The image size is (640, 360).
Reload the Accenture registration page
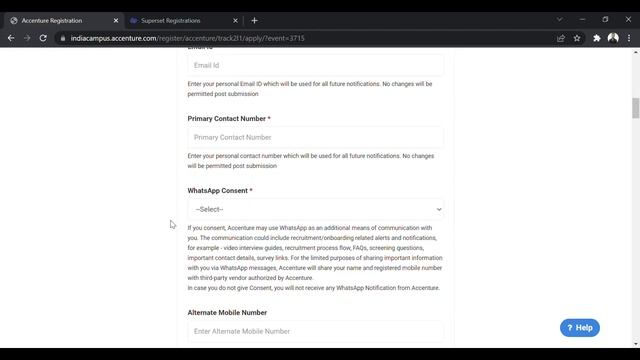click(x=43, y=38)
